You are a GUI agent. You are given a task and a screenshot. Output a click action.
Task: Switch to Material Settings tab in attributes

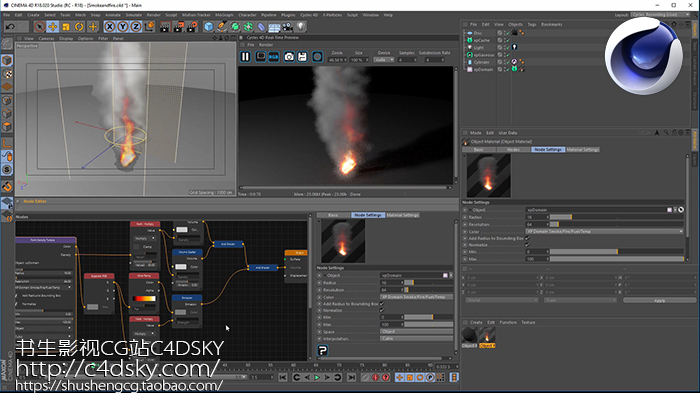[583, 150]
